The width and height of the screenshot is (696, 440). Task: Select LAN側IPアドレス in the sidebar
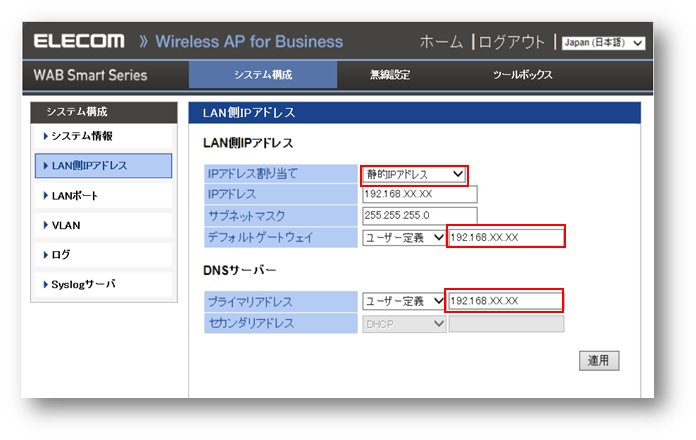point(103,166)
